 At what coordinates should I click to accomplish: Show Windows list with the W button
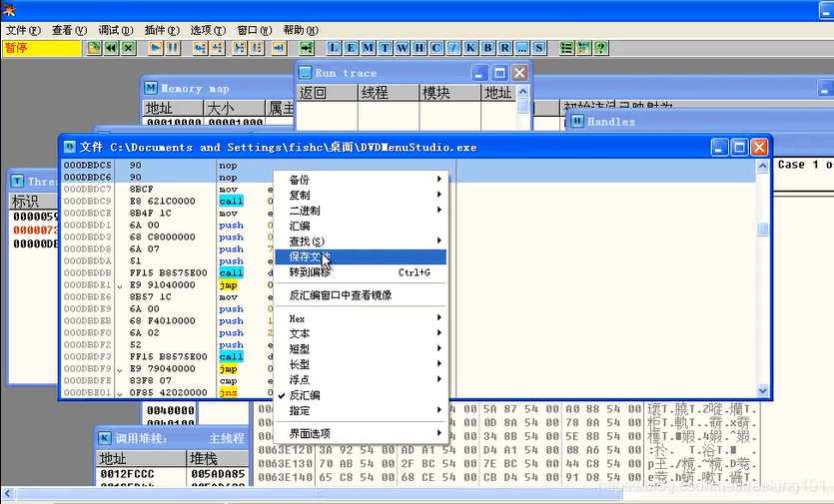(403, 48)
